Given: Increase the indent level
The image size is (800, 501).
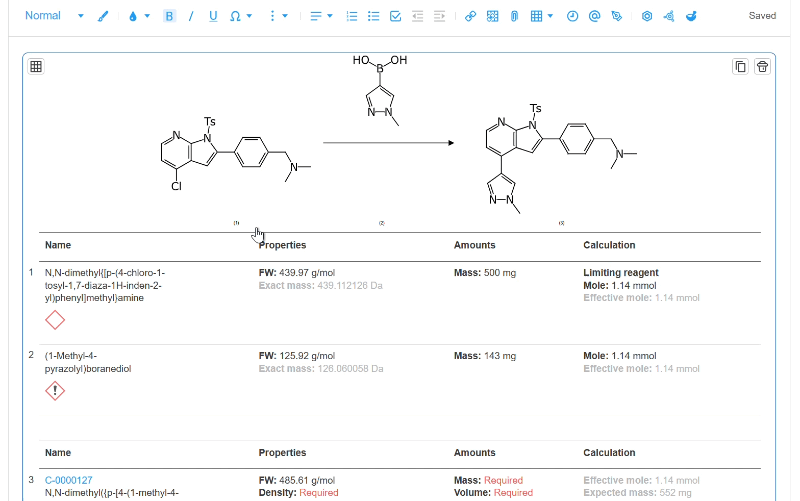Looking at the screenshot, I should point(439,16).
